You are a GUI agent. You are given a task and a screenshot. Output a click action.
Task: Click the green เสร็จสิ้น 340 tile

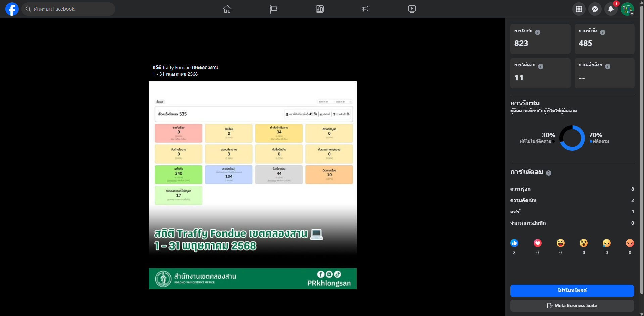click(179, 175)
